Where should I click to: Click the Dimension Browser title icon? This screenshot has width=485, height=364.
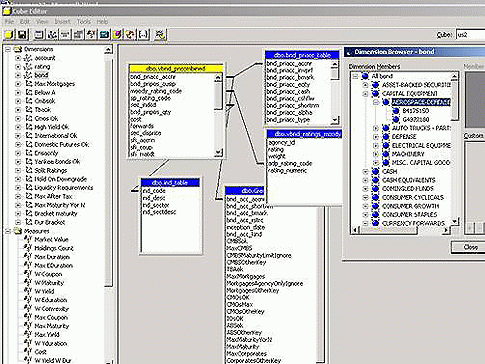pyautogui.click(x=349, y=52)
